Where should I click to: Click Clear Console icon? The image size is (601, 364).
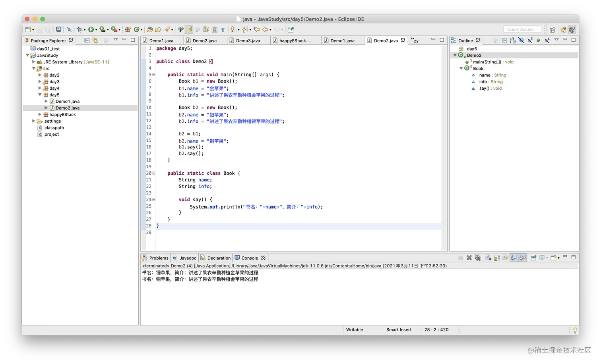[489, 258]
